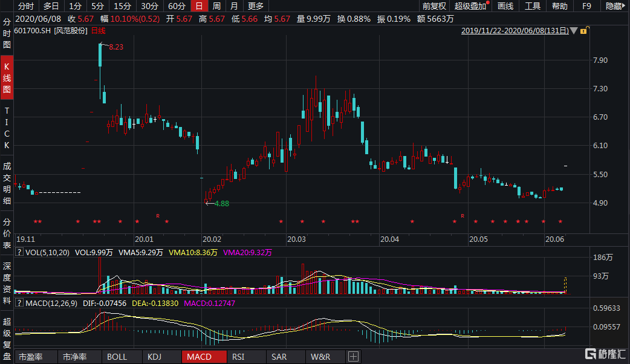Click the 4.88 low price arrow marker
Screen dimensions: 630x364
click(210, 203)
